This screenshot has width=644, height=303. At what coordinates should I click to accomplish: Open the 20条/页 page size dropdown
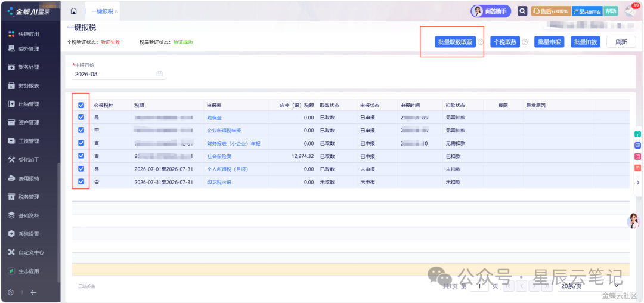tap(590, 286)
